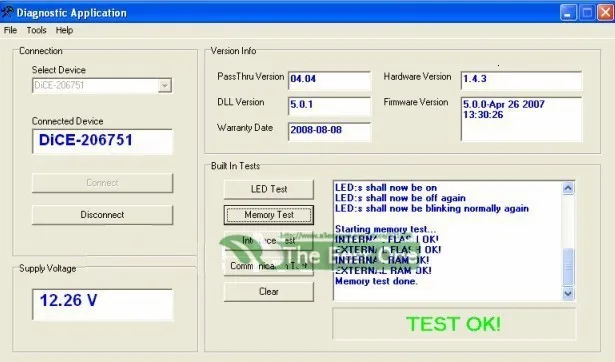Run the LED Test
The width and height of the screenshot is (615, 362).
[x=269, y=189]
